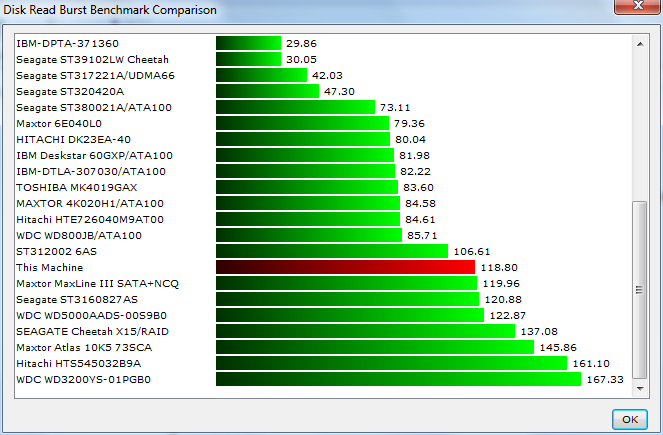Click the 29.86 value
The width and height of the screenshot is (663, 435).
[x=301, y=44]
